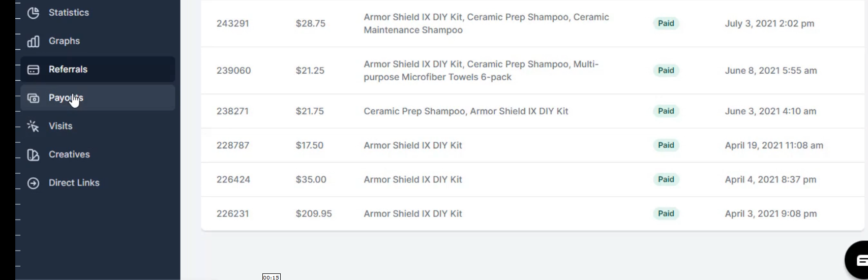The width and height of the screenshot is (868, 280).
Task: Click the Payouts wallet icon
Action: (x=33, y=98)
